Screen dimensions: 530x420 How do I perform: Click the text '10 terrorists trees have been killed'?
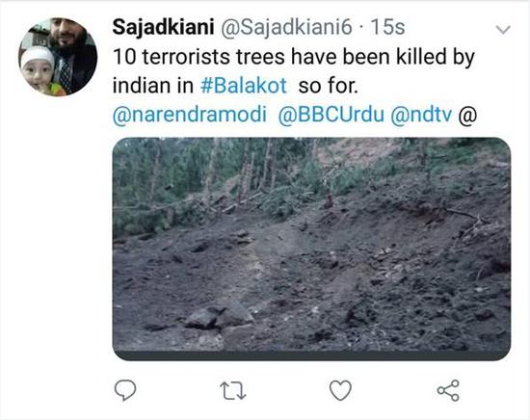tap(252, 57)
